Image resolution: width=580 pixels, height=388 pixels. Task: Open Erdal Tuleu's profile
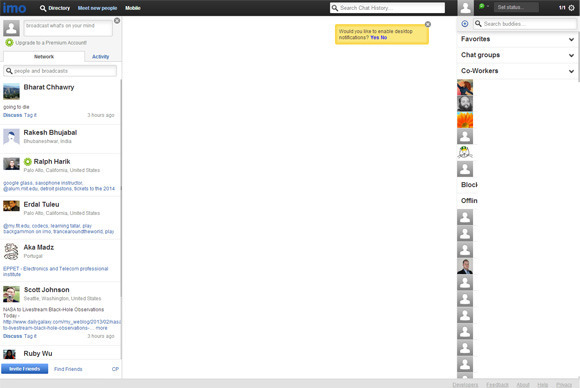click(x=41, y=205)
